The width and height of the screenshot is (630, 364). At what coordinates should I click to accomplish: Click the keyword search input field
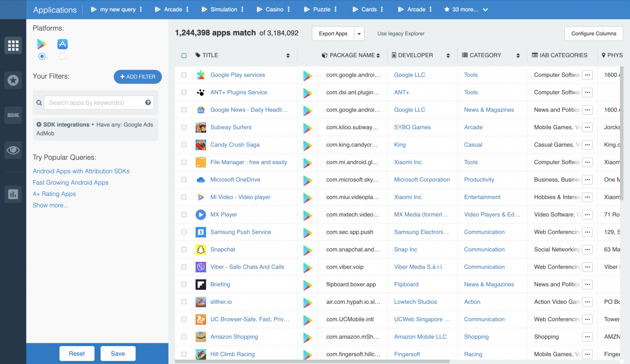coord(99,102)
